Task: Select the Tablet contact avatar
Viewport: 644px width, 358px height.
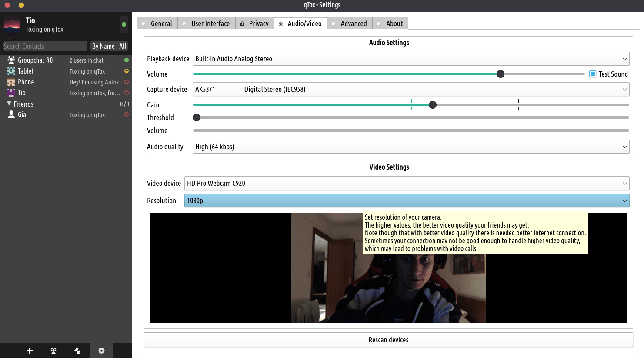Action: [11, 71]
